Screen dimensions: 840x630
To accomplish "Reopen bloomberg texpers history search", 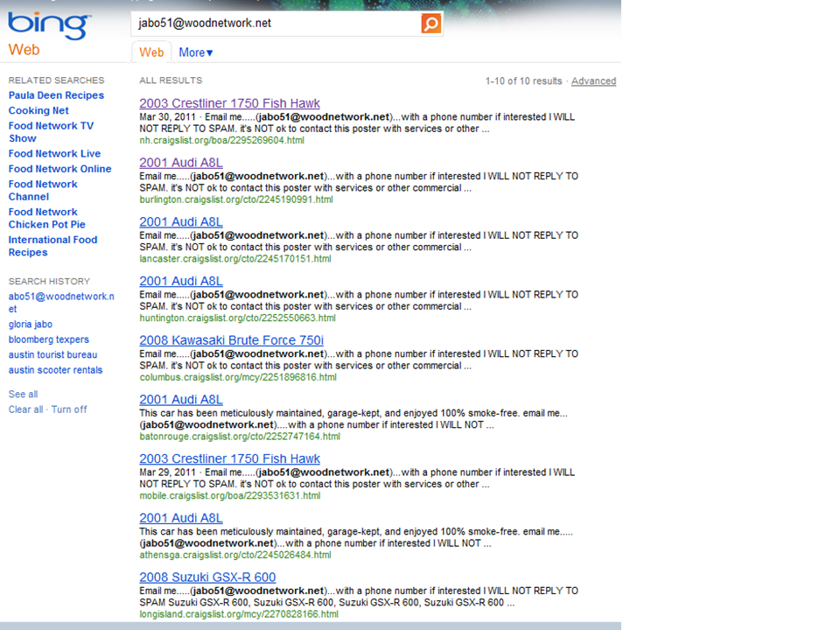I will (49, 339).
